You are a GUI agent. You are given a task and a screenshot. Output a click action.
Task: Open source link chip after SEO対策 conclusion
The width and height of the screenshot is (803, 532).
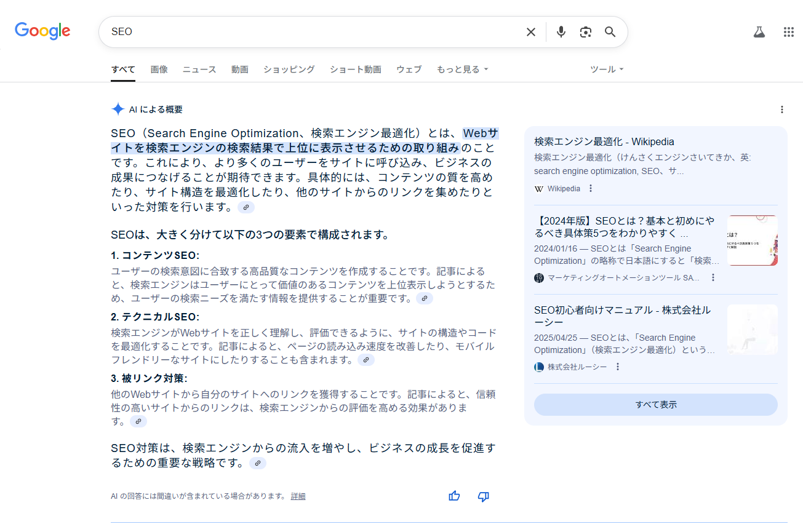pos(258,463)
